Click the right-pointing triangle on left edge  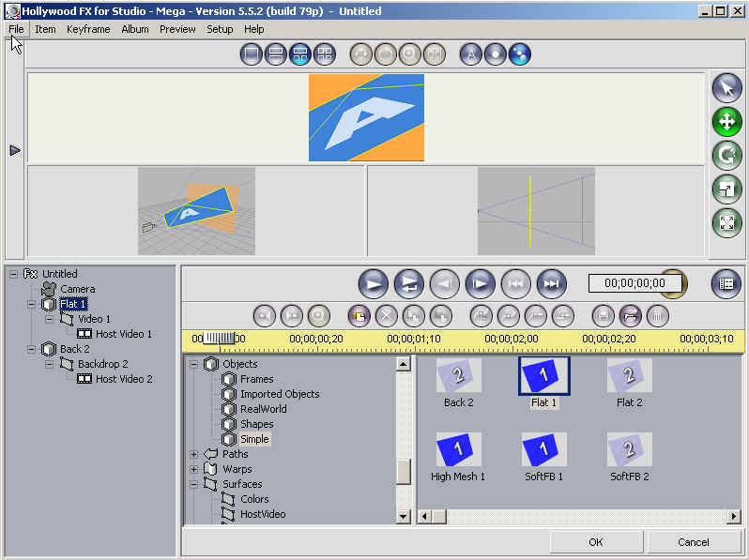15,151
